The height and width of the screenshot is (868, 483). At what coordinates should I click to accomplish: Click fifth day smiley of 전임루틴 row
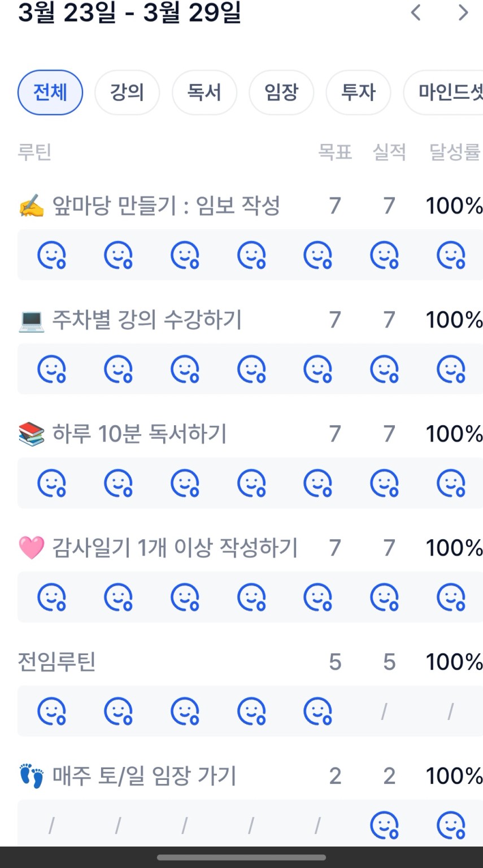317,711
